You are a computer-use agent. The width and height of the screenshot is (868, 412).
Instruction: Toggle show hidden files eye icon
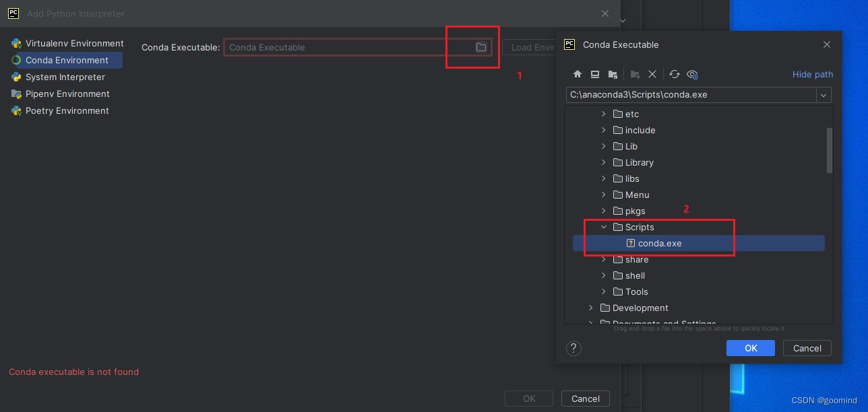(692, 74)
